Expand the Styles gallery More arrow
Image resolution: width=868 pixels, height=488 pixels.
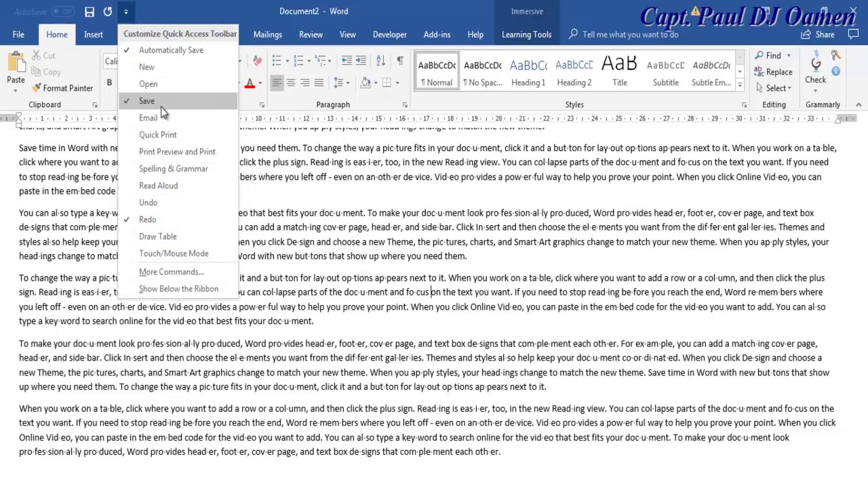[740, 86]
